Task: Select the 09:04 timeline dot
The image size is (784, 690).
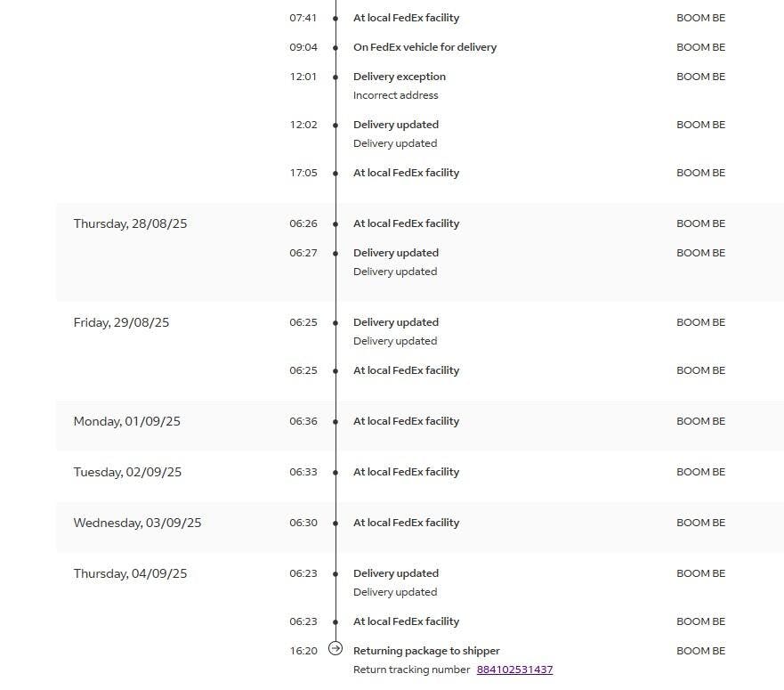Action: tap(335, 47)
